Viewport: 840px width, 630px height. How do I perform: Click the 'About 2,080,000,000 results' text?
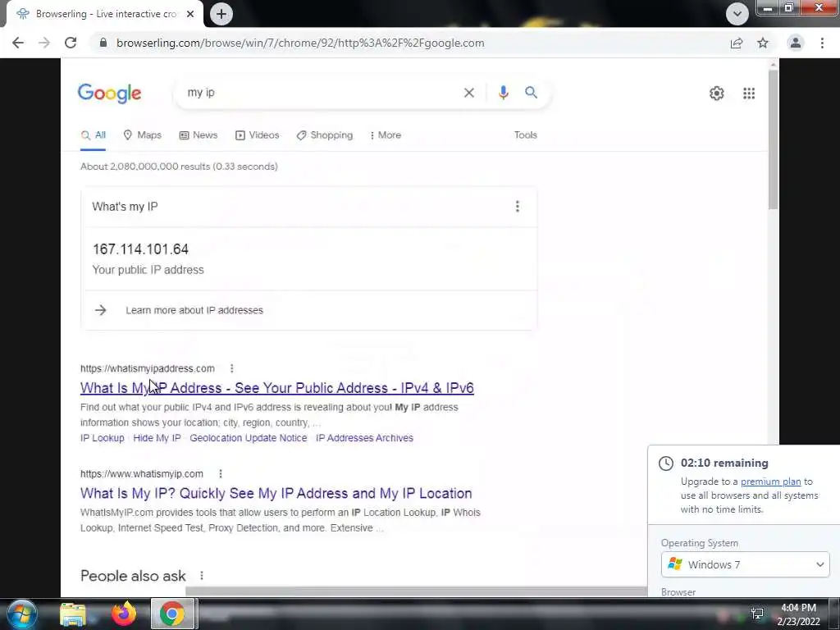(179, 167)
